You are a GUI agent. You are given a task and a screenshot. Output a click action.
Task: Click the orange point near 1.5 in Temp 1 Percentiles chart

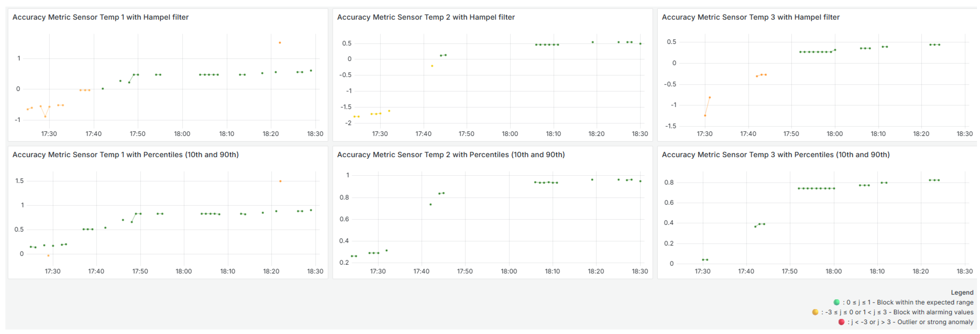[x=280, y=181]
